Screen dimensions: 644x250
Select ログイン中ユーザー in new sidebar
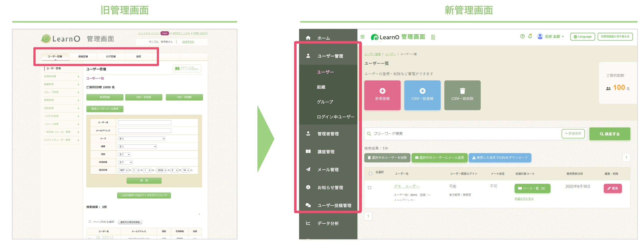pyautogui.click(x=335, y=117)
